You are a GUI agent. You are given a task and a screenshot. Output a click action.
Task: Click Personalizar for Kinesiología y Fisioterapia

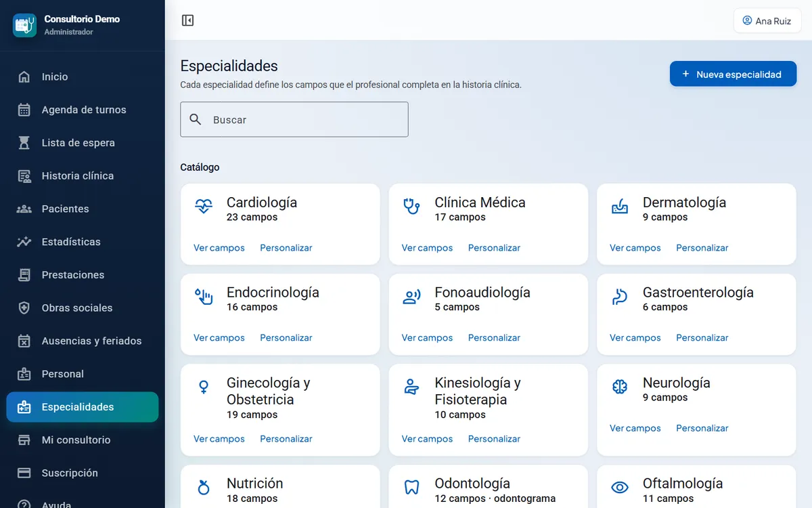pyautogui.click(x=494, y=439)
